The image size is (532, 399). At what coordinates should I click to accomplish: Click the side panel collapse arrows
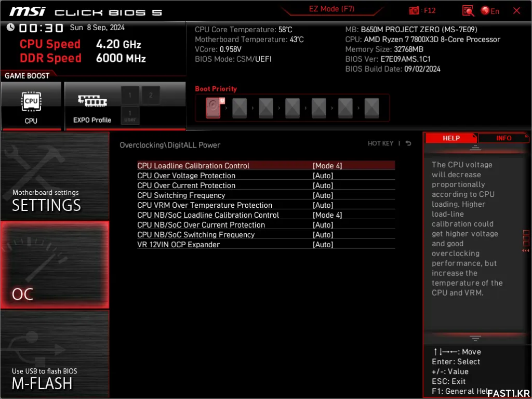[x=526, y=251]
